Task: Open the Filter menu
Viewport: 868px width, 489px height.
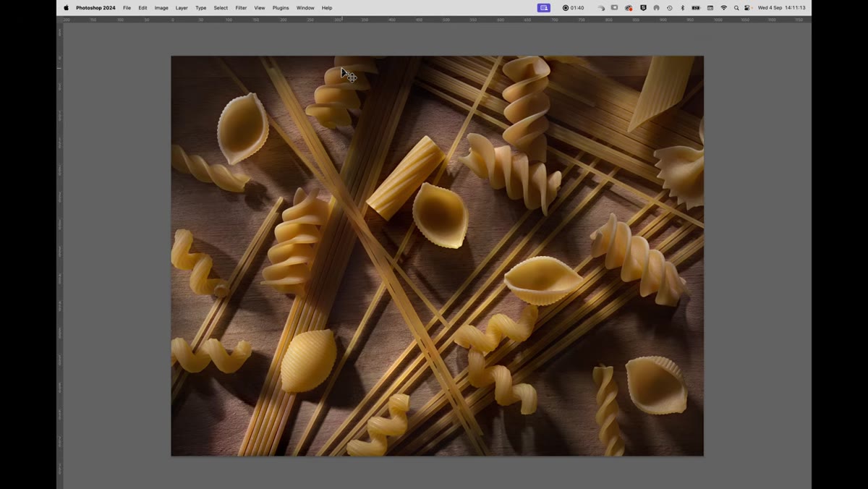Action: (241, 8)
